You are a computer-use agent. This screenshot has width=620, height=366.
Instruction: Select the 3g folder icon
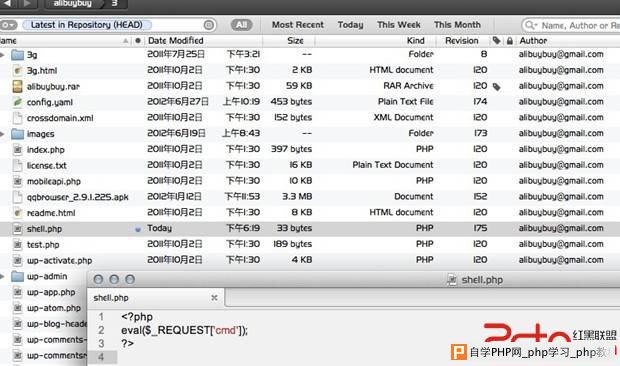[17, 55]
